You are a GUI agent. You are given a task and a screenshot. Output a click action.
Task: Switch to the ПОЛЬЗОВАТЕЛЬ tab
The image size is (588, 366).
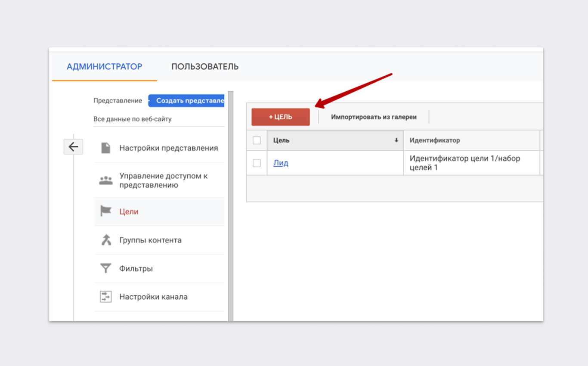click(x=205, y=67)
